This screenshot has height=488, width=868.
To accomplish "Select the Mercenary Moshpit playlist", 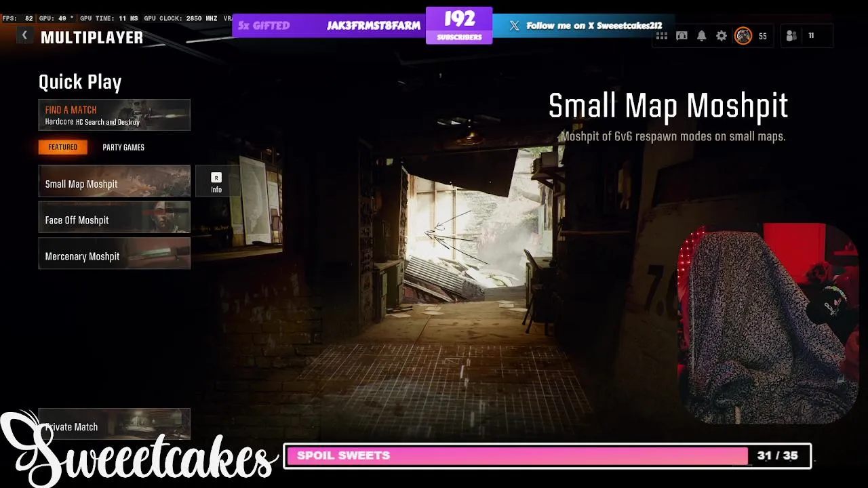I will 114,253.
